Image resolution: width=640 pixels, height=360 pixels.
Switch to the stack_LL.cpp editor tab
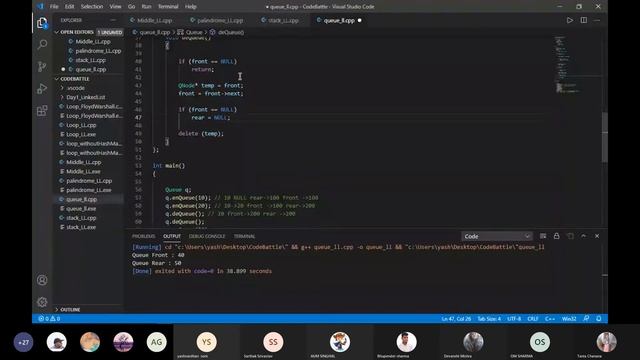pyautogui.click(x=283, y=20)
